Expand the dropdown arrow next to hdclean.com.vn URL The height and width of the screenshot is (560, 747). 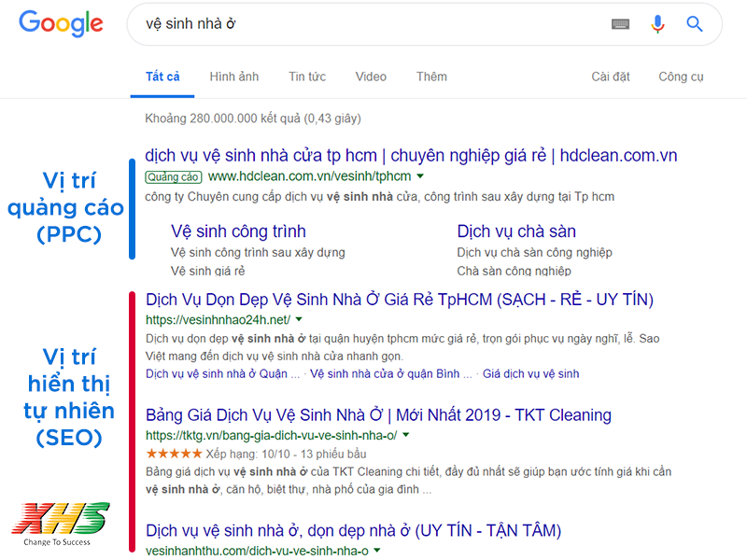point(420,176)
